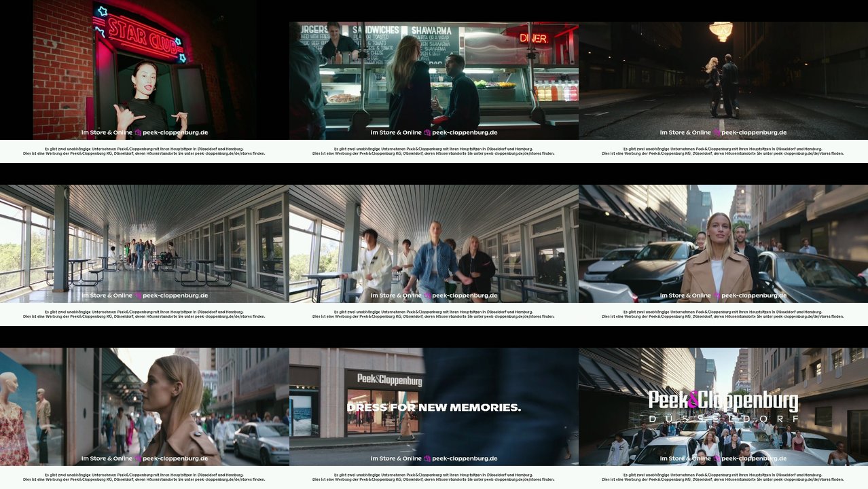The width and height of the screenshot is (868, 489).
Task: Open the Dress For New Memories frame
Action: click(x=434, y=407)
